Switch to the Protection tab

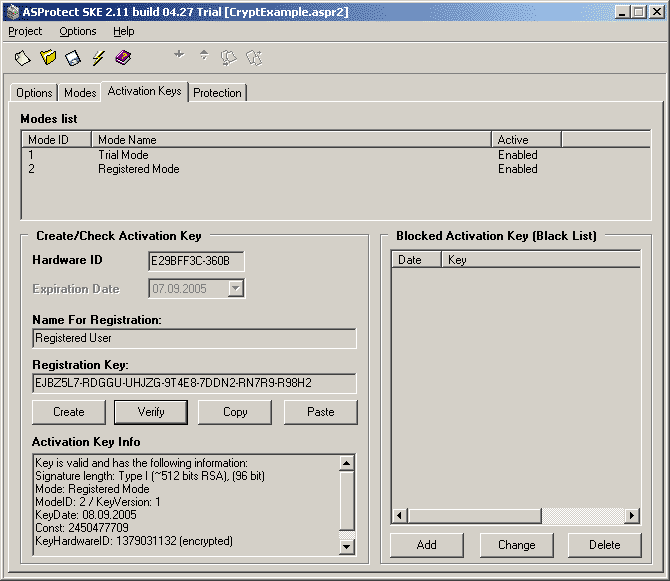(217, 93)
